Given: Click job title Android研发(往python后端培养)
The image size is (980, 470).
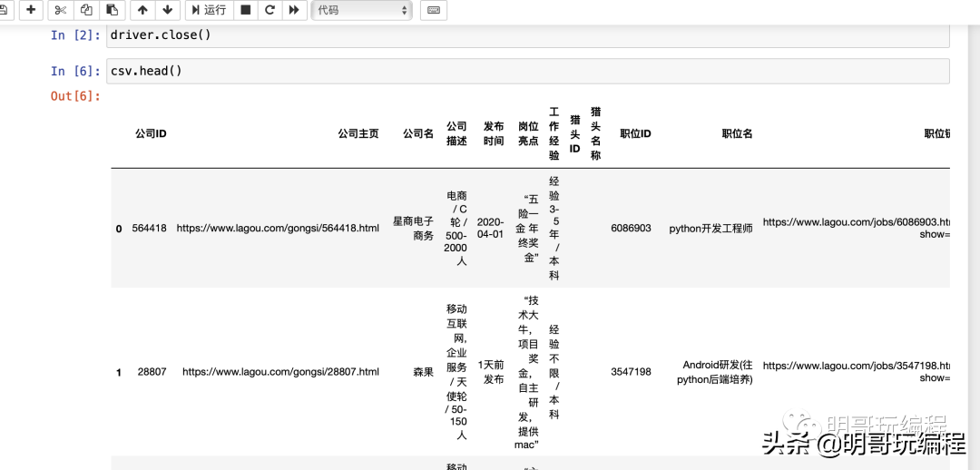Looking at the screenshot, I should click(716, 372).
